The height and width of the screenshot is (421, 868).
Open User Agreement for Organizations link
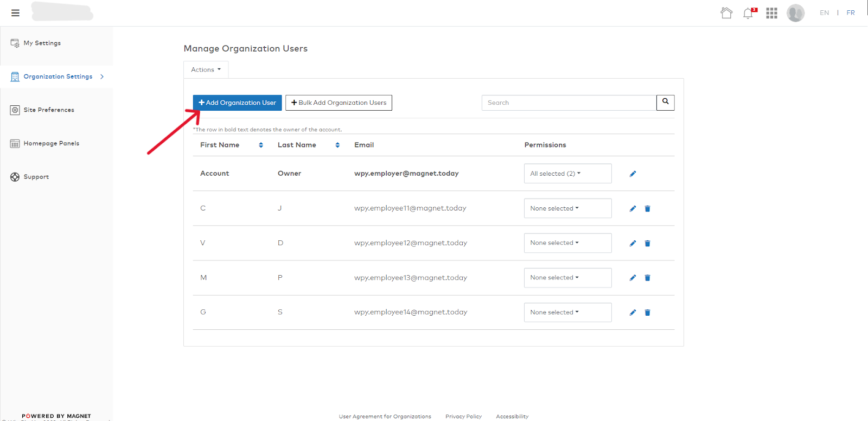point(385,417)
